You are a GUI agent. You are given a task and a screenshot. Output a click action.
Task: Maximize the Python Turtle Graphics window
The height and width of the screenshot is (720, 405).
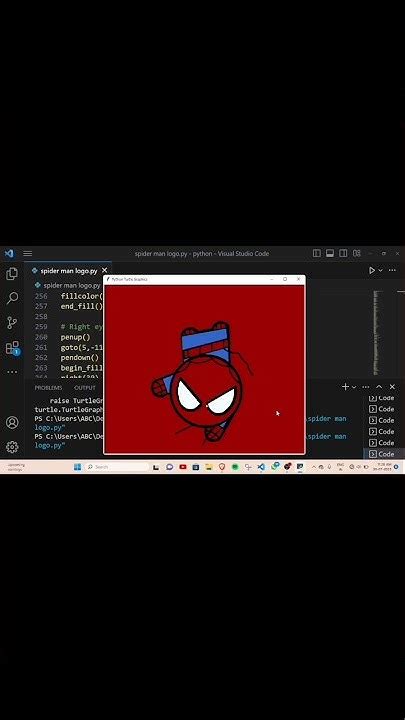(x=285, y=279)
